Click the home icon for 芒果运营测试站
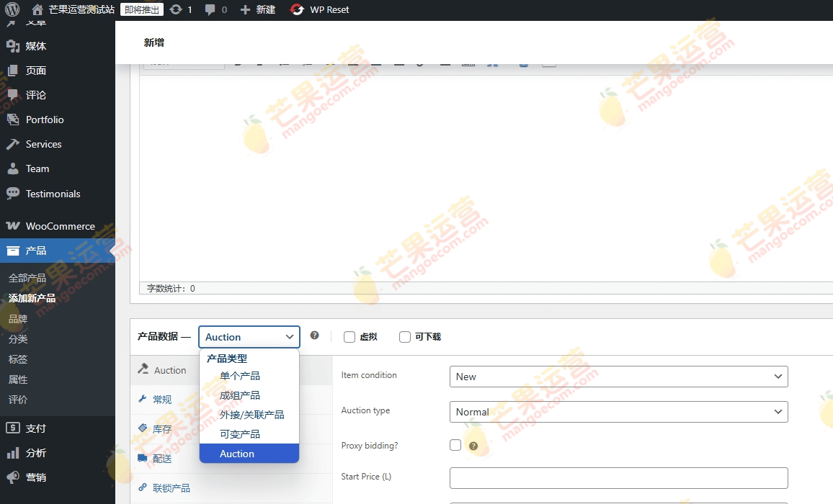 coord(37,9)
